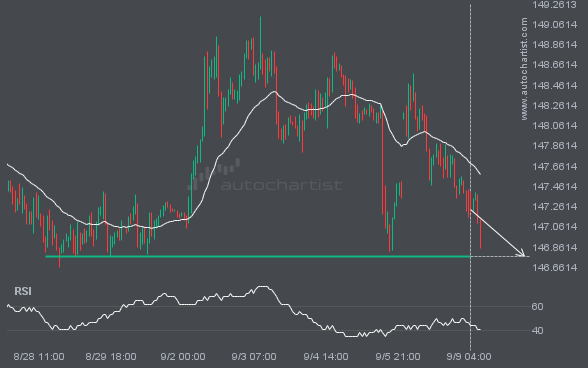Click the 9/9 04:00 time label
588x368 pixels.
coord(469,356)
